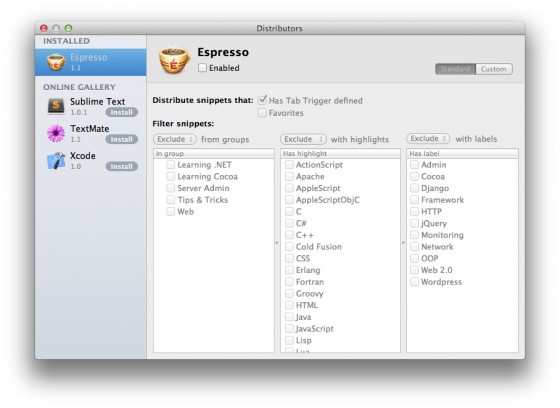Check the ActionScript highlight
Screen dimensions: 560x408
click(x=289, y=165)
